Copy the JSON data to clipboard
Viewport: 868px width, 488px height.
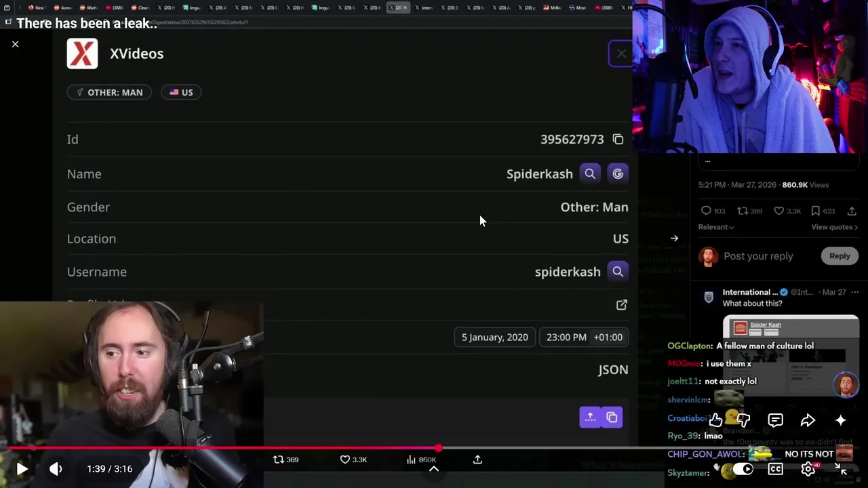[612, 417]
